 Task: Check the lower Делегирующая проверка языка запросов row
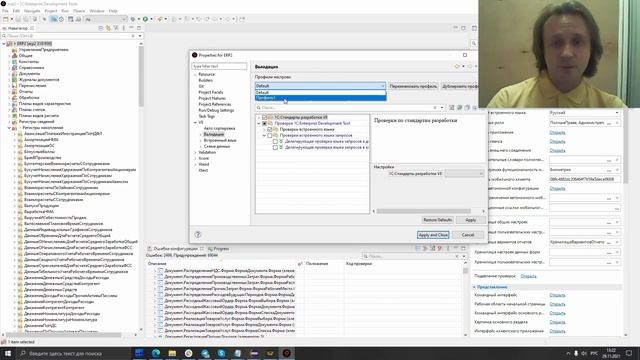point(275,147)
